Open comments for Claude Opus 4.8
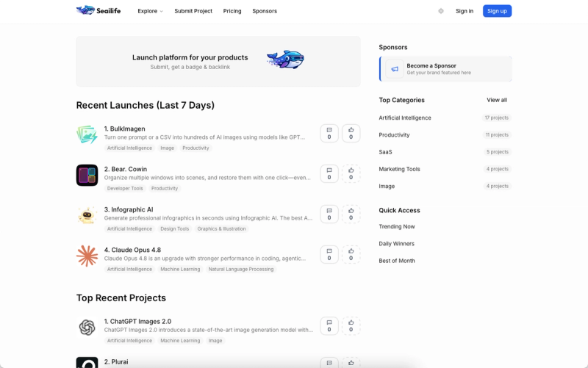The height and width of the screenshot is (368, 588). click(329, 255)
